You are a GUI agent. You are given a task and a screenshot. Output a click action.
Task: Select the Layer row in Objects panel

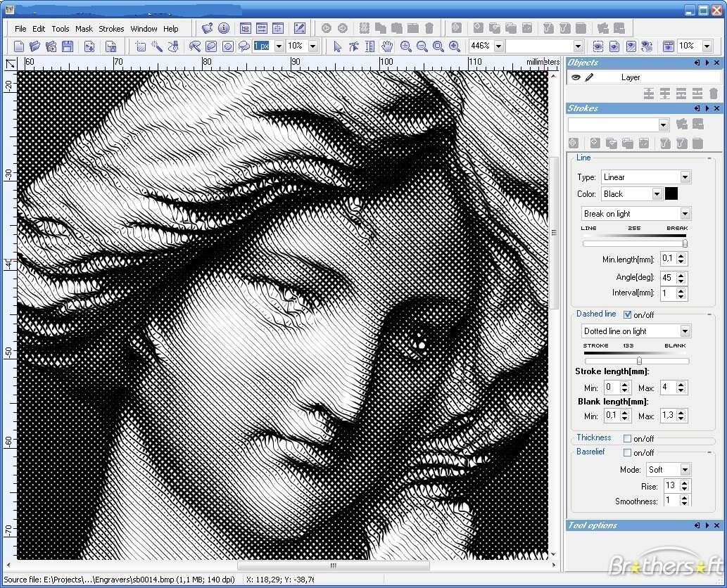pyautogui.click(x=645, y=77)
